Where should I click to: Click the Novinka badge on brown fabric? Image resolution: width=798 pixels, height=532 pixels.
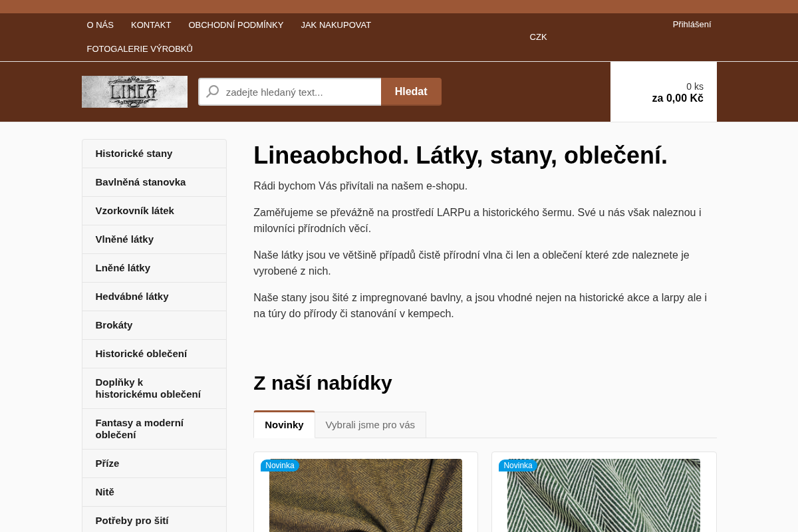(279, 465)
